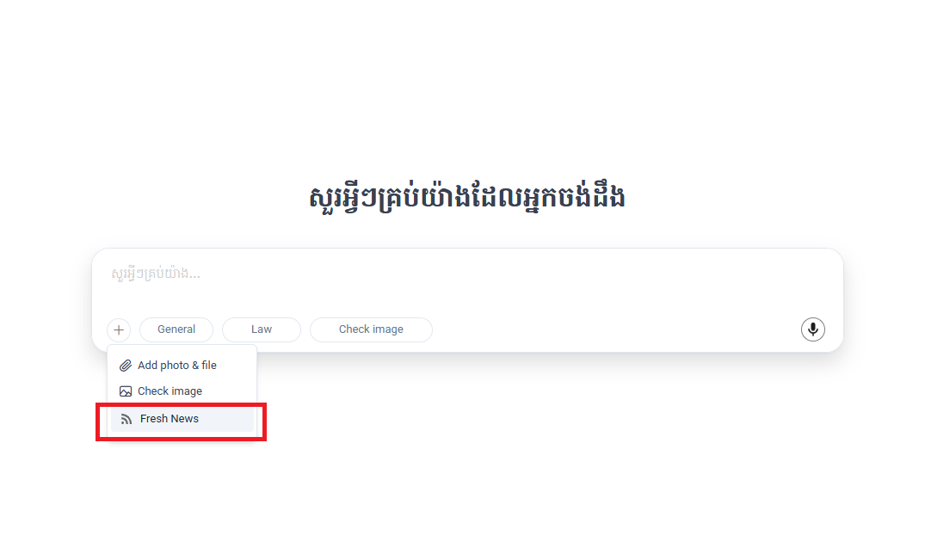The width and height of the screenshot is (925, 560).
Task: Tap the 'Check image' text in dropdown list
Action: click(170, 391)
